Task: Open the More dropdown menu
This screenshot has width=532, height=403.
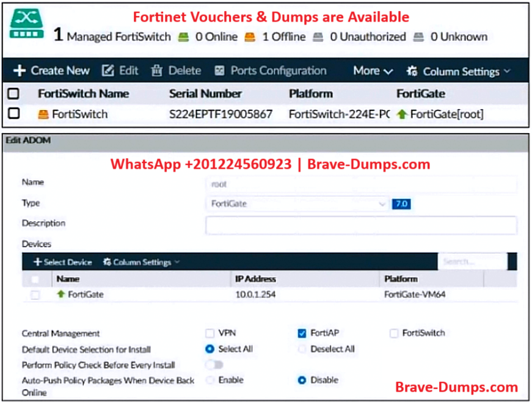Action: 373,71
